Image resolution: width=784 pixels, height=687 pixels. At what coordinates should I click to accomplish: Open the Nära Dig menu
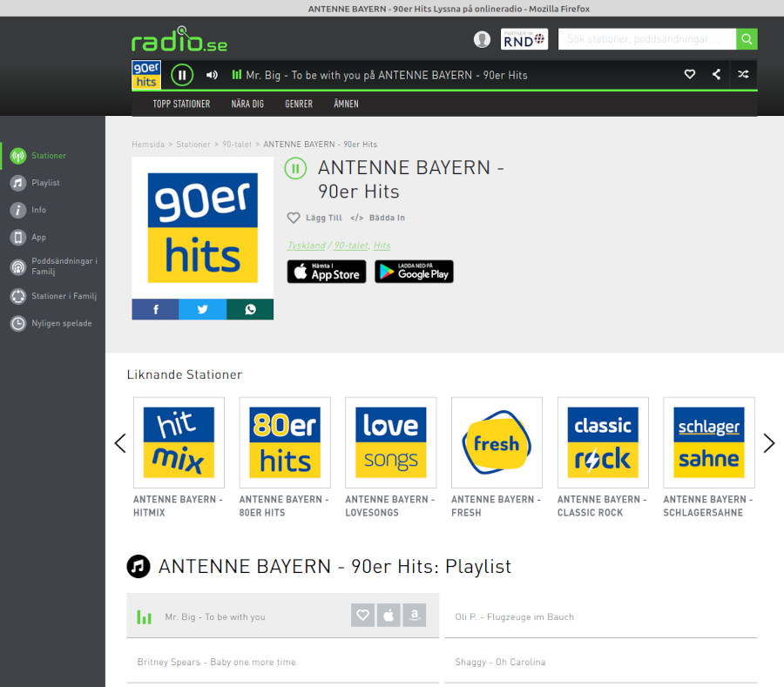tap(247, 104)
